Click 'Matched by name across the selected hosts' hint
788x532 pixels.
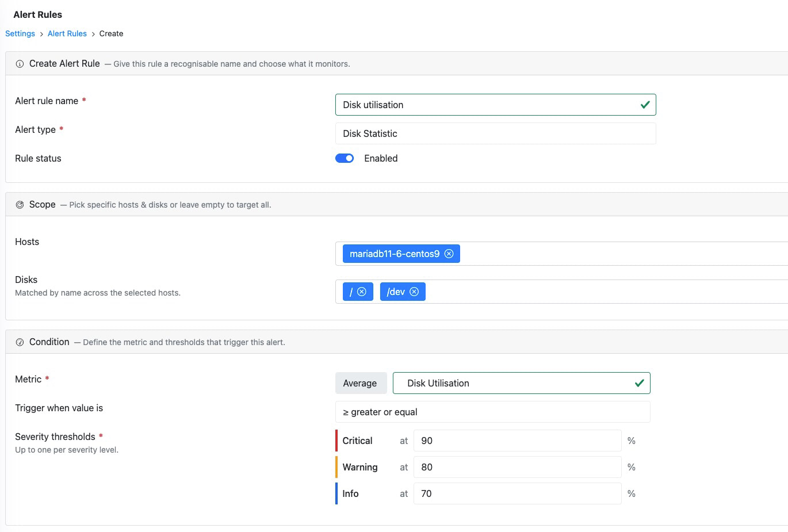coord(98,293)
